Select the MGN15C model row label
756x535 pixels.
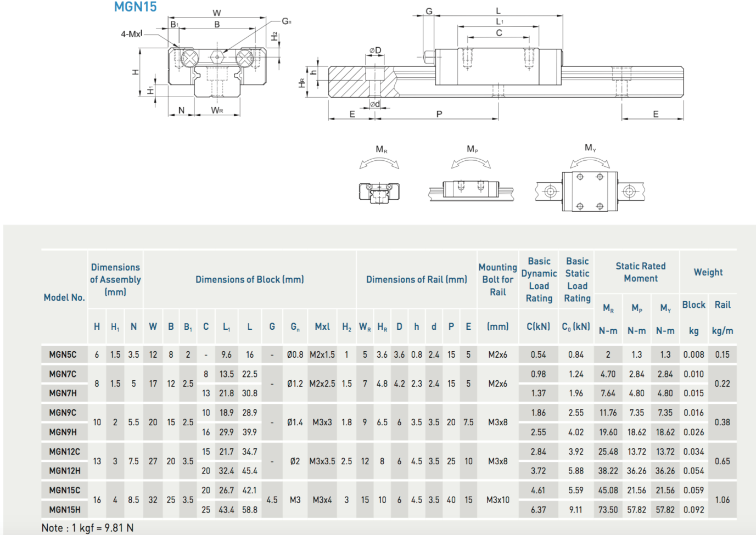click(65, 491)
